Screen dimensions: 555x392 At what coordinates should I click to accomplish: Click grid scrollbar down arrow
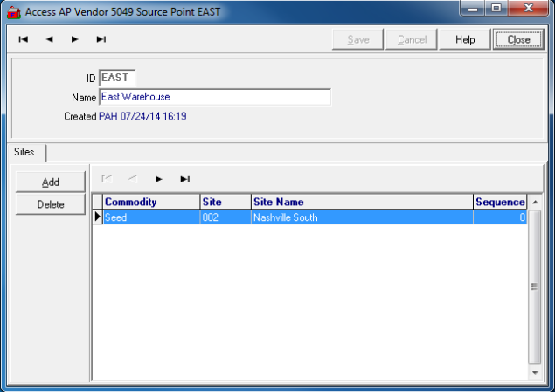click(535, 373)
